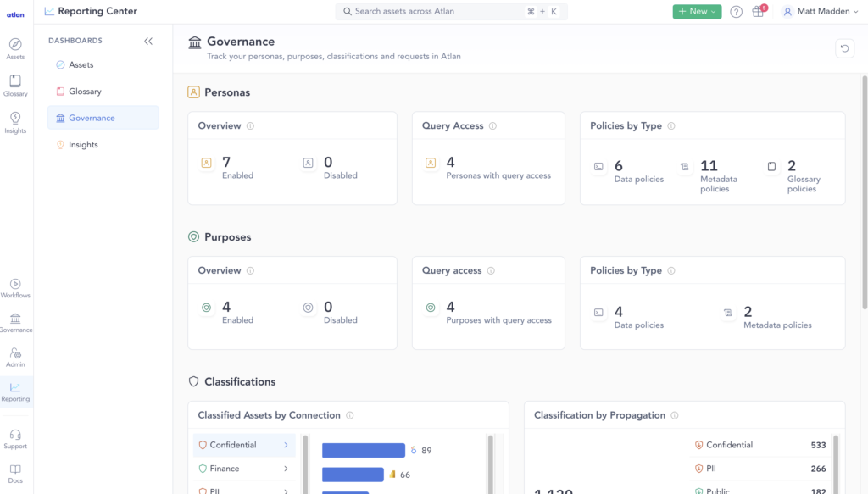This screenshot has height=494, width=868.
Task: Select PII 266 in propagation list
Action: coord(760,469)
